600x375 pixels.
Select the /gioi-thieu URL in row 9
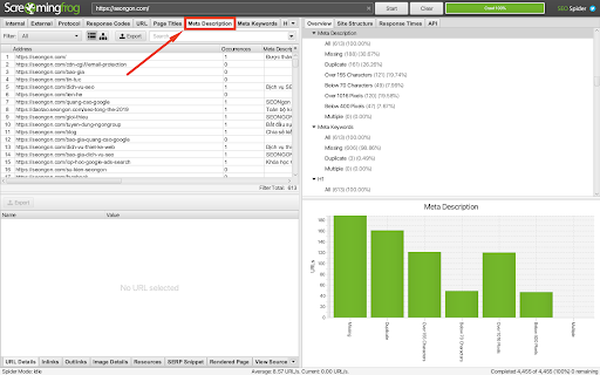click(x=52, y=117)
